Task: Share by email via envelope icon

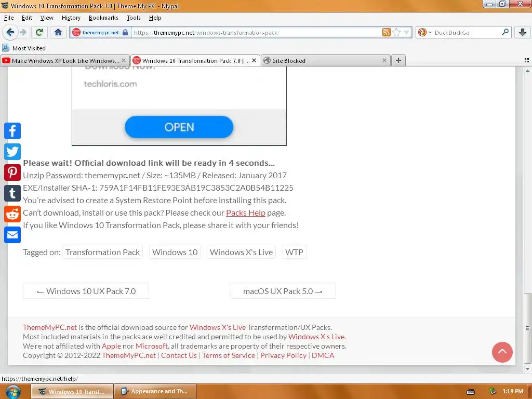Action: (x=12, y=235)
